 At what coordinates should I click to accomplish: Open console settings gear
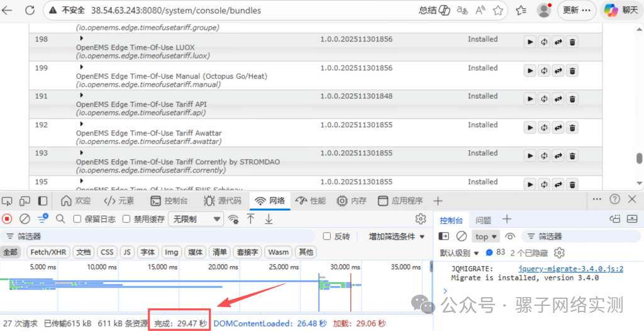(x=559, y=252)
